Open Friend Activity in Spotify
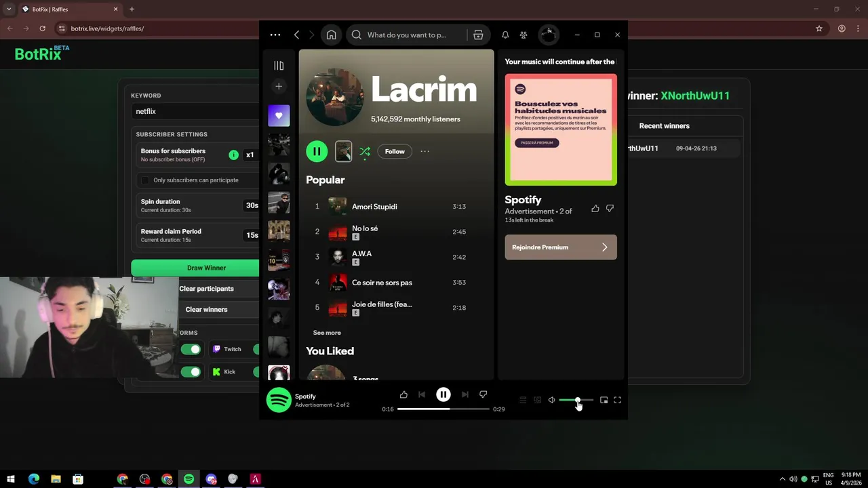868x488 pixels. (x=524, y=35)
